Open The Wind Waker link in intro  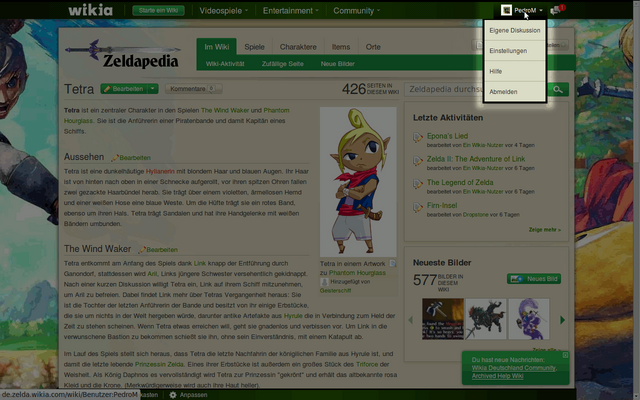pos(225,110)
